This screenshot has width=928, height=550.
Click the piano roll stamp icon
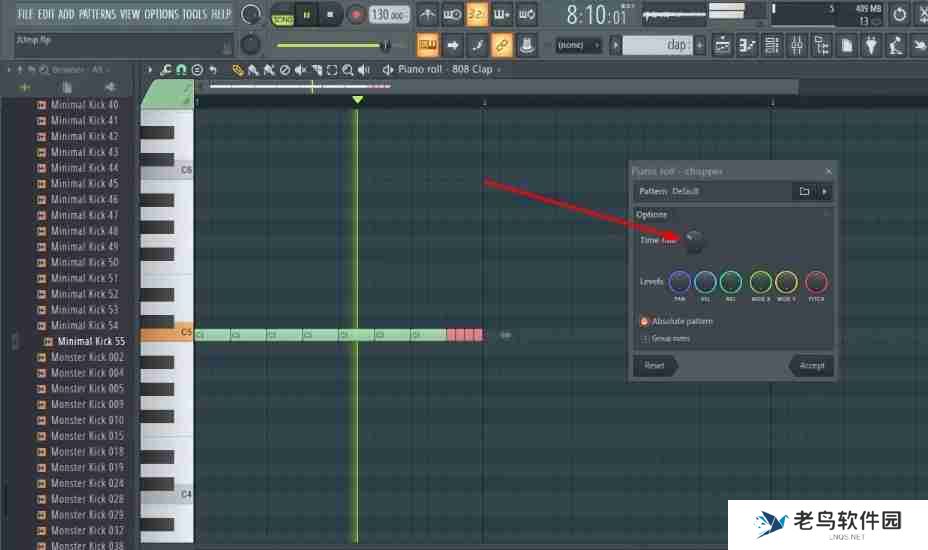[x=197, y=70]
